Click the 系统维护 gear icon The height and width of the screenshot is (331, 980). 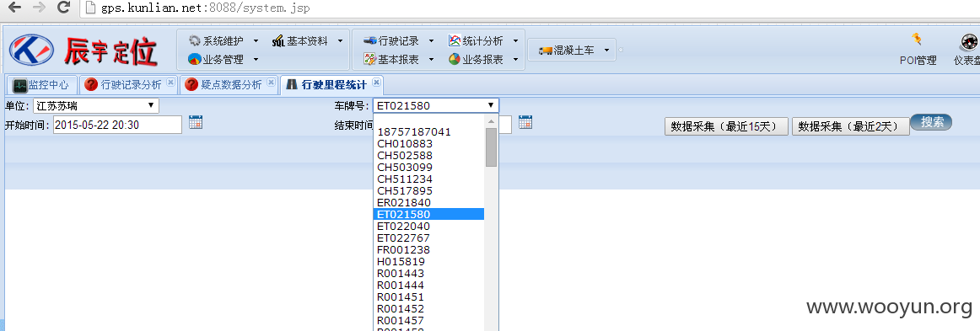(194, 40)
